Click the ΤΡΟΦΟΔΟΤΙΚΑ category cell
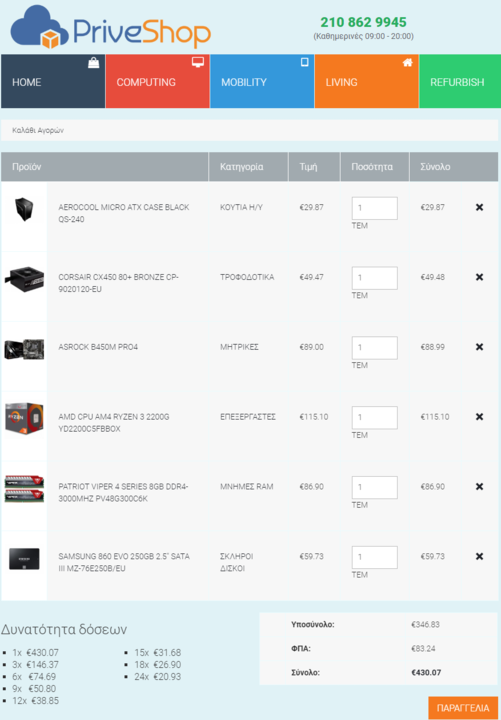 coord(247,277)
